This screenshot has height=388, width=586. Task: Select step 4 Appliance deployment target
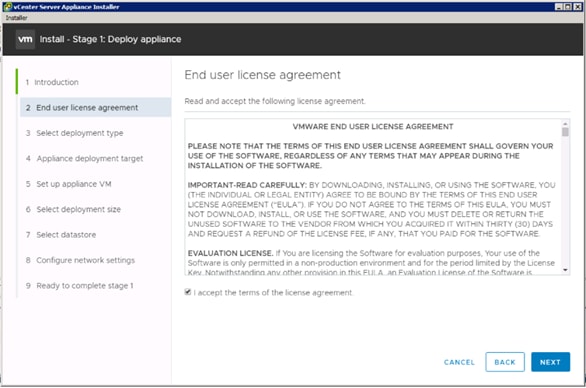(84, 158)
